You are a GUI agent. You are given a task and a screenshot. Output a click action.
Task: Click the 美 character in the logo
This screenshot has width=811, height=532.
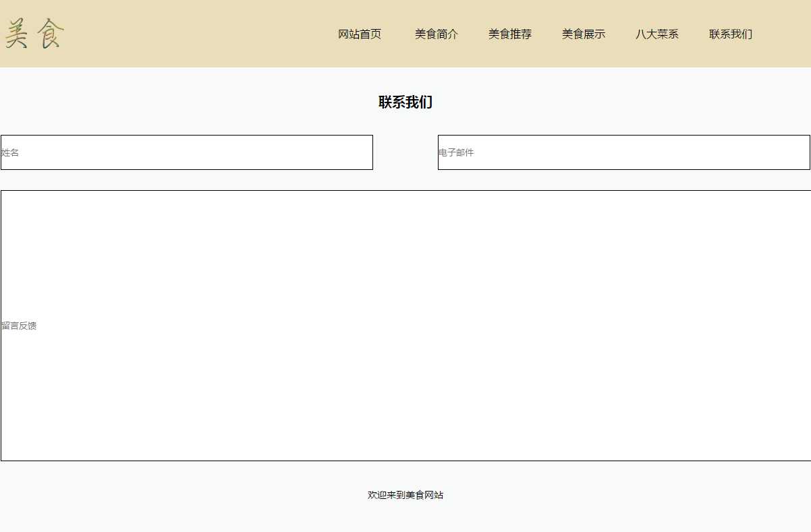click(x=17, y=34)
